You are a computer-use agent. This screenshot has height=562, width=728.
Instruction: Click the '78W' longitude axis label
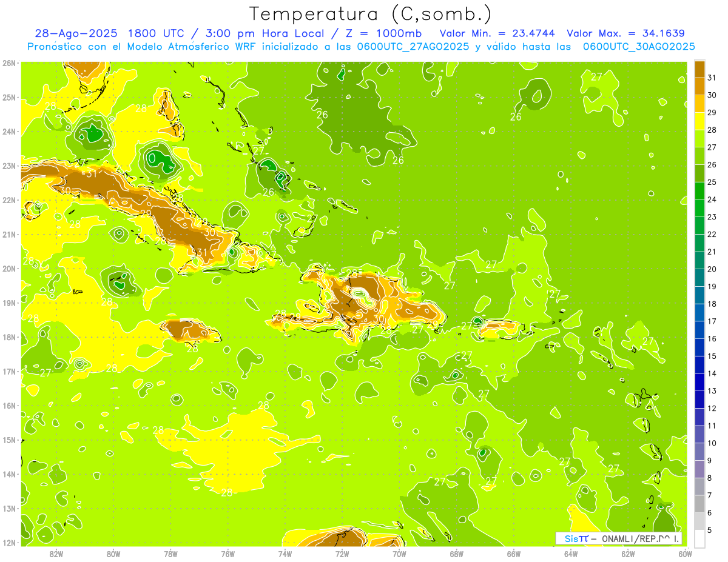(170, 554)
